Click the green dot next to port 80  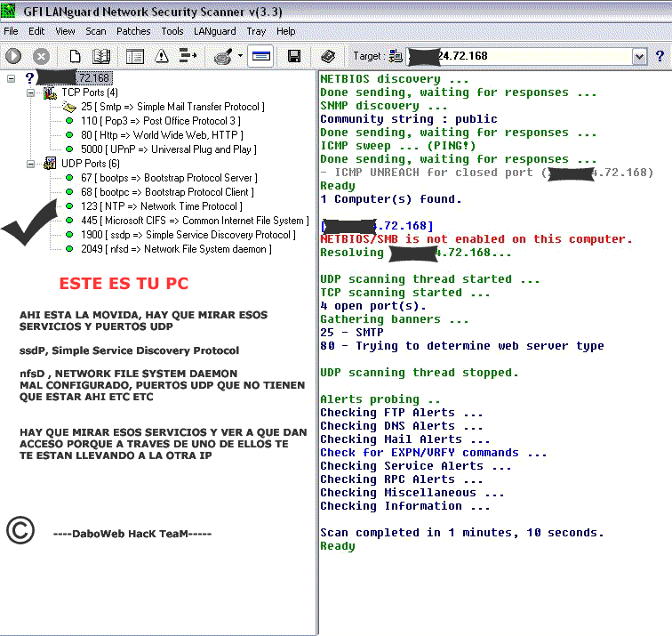[x=69, y=135]
